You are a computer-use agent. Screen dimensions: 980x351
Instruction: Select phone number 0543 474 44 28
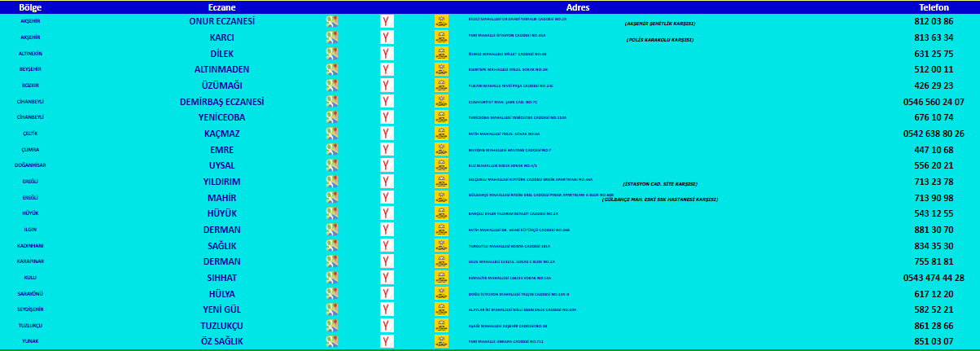tap(934, 278)
